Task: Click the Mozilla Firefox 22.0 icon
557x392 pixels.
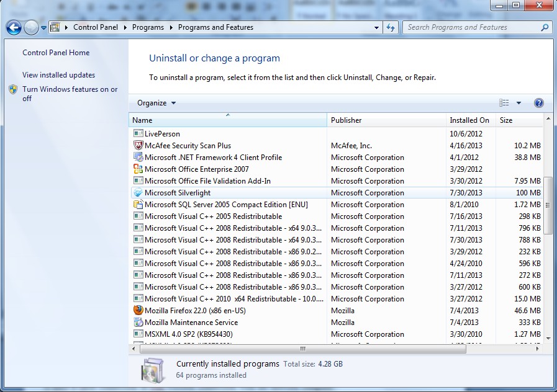Action: 138,310
